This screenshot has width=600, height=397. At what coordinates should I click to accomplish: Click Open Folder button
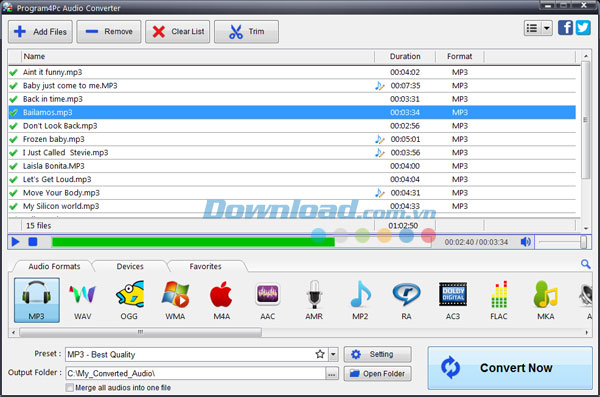click(378, 373)
